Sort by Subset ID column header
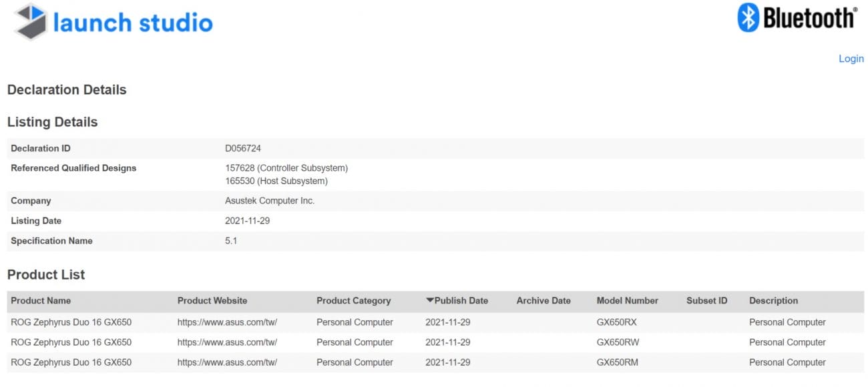Image resolution: width=868 pixels, height=387 pixels. 706,301
